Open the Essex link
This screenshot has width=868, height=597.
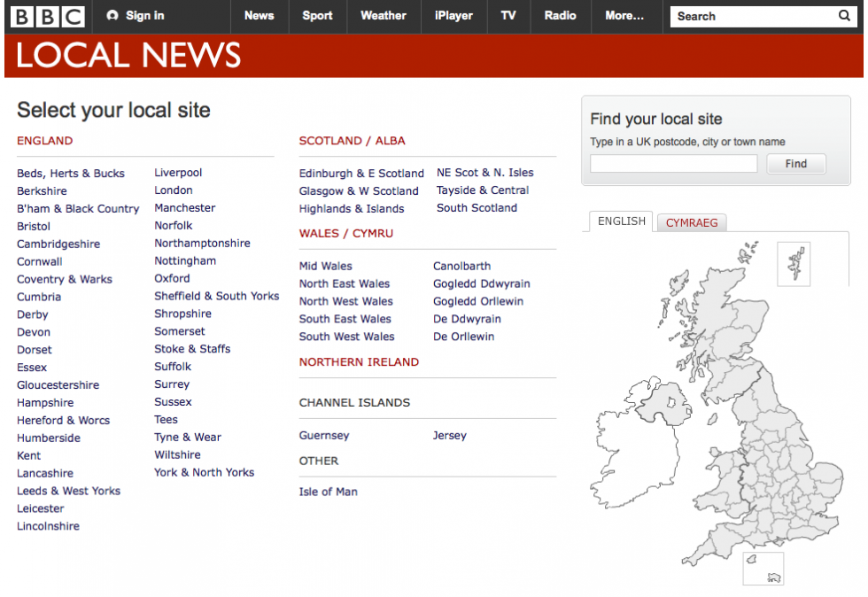click(x=32, y=368)
